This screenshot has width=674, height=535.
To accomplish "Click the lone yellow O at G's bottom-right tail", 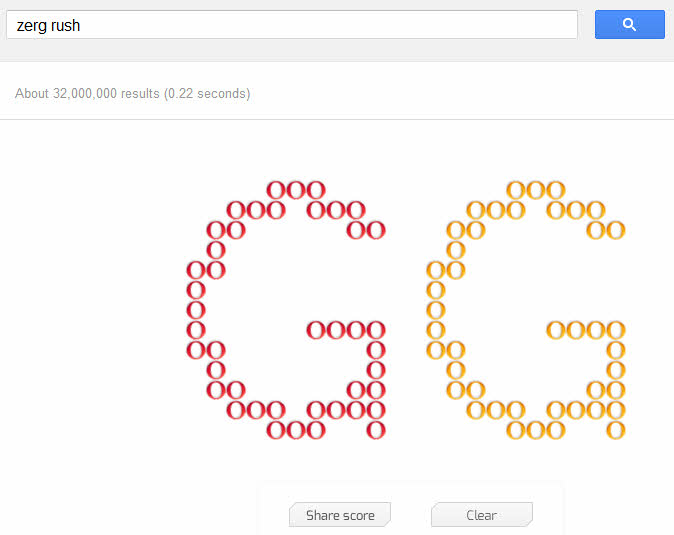I will click(x=616, y=430).
